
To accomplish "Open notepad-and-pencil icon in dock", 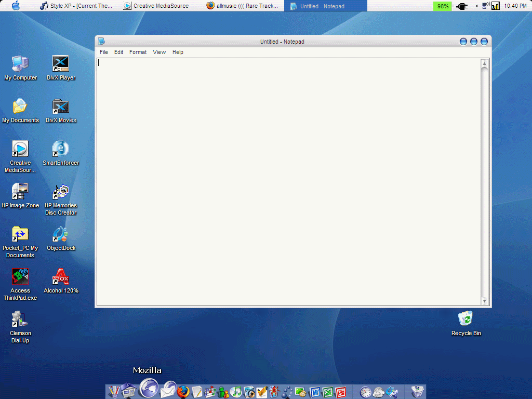I will coord(197,392).
